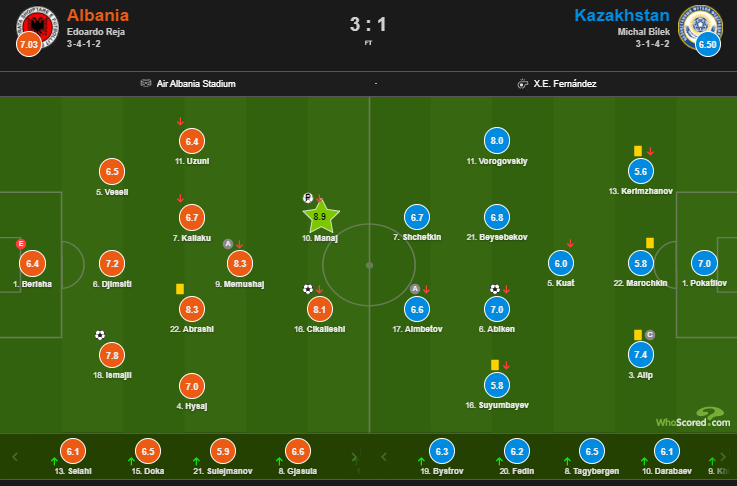Viewport: 737px width, 486px height.
Task: Click the yellow card above Abrashi
Action: coord(179,288)
